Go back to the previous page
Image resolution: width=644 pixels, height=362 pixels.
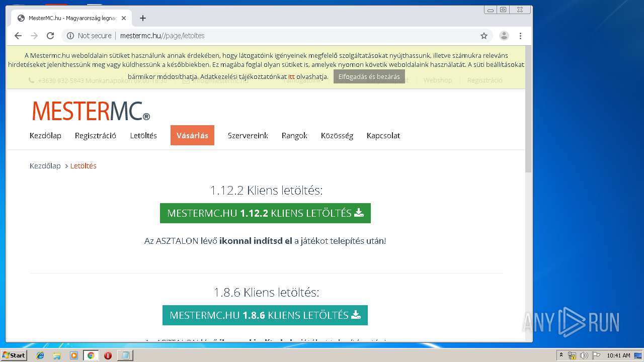18,36
